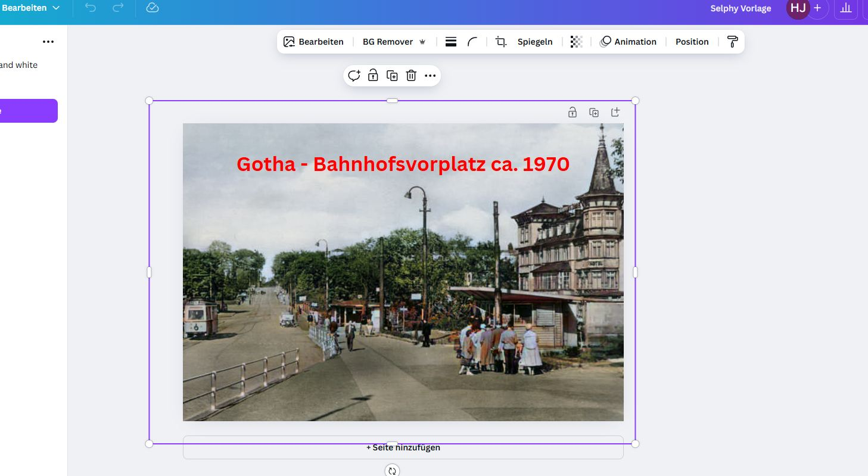Open the transparency checkerboard icon

(576, 42)
